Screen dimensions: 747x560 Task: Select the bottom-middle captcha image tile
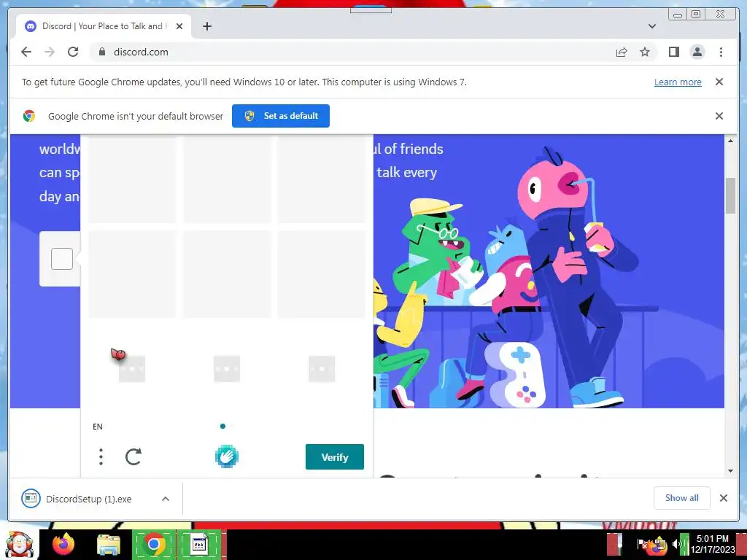227,274
